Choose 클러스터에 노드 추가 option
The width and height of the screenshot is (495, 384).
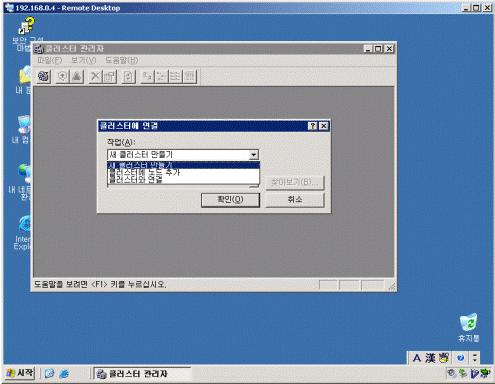click(183, 172)
